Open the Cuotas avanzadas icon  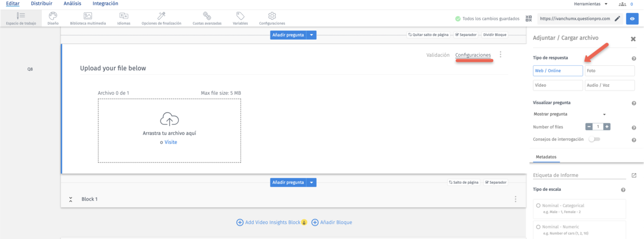207,16
